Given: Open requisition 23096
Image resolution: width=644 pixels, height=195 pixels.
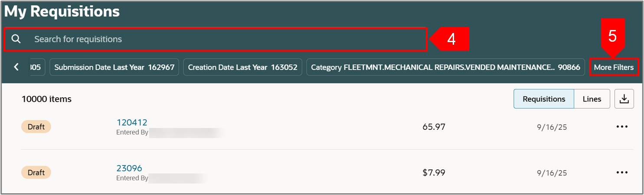Looking at the screenshot, I should [x=129, y=168].
